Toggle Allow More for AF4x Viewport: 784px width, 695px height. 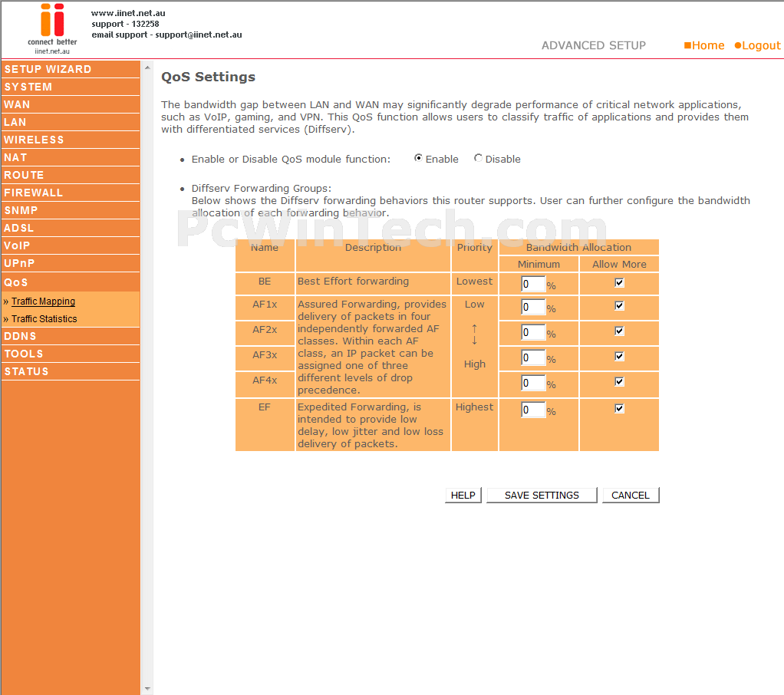click(619, 381)
